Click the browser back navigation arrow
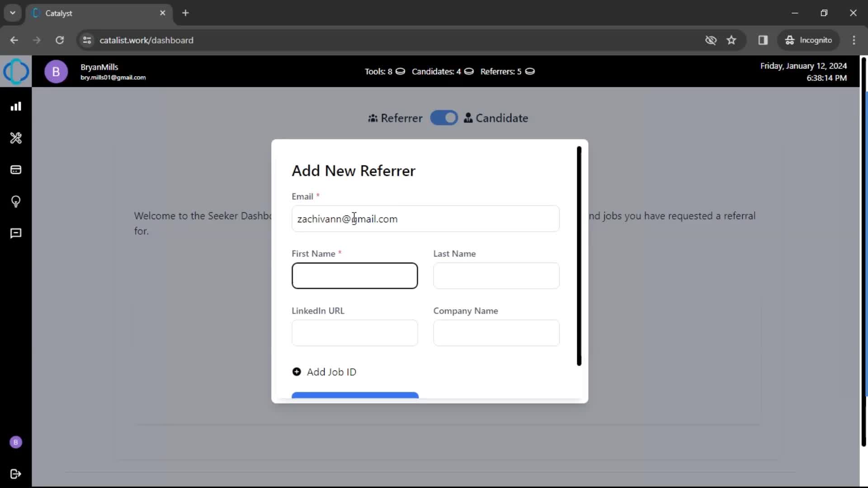 pos(14,40)
